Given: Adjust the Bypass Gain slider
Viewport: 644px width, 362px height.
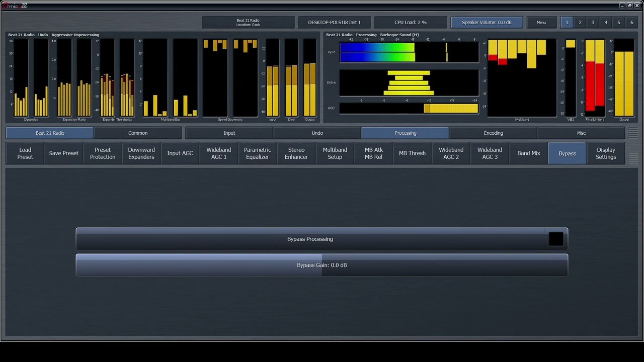Looking at the screenshot, I should coord(322,265).
